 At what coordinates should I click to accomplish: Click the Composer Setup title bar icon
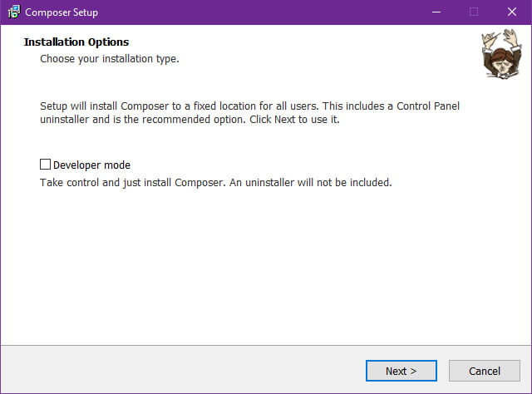tap(14, 12)
